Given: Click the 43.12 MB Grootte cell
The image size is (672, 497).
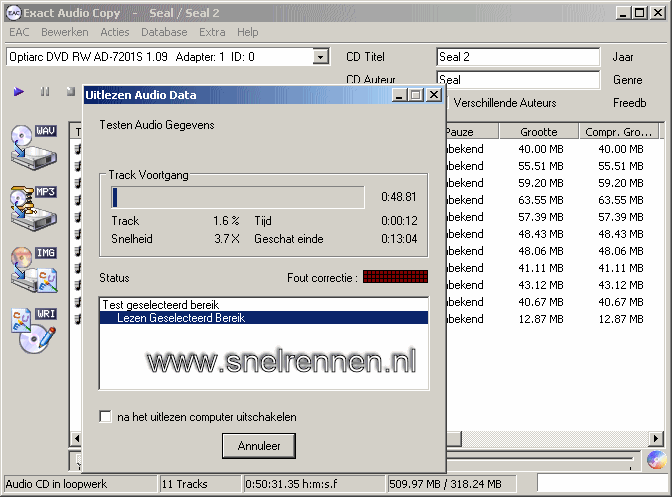Looking at the screenshot, I should (x=541, y=285).
